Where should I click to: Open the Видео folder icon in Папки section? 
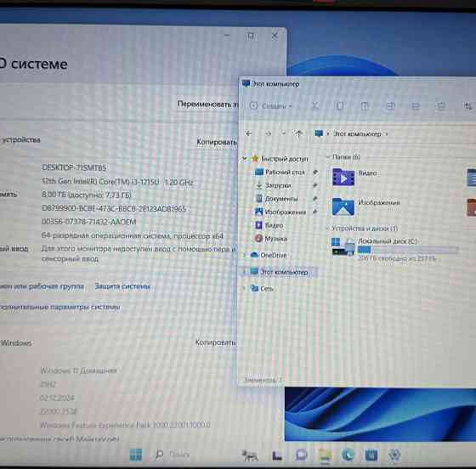[x=343, y=177]
